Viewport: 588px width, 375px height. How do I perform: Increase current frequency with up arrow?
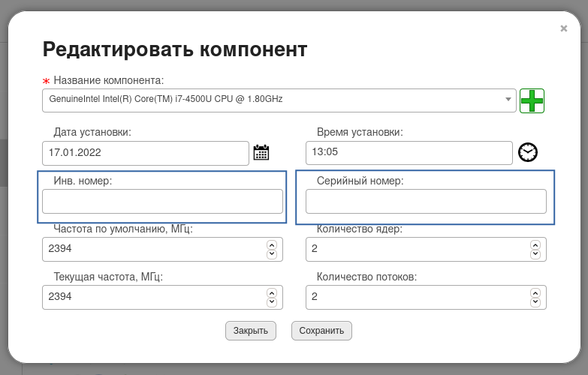tap(272, 293)
